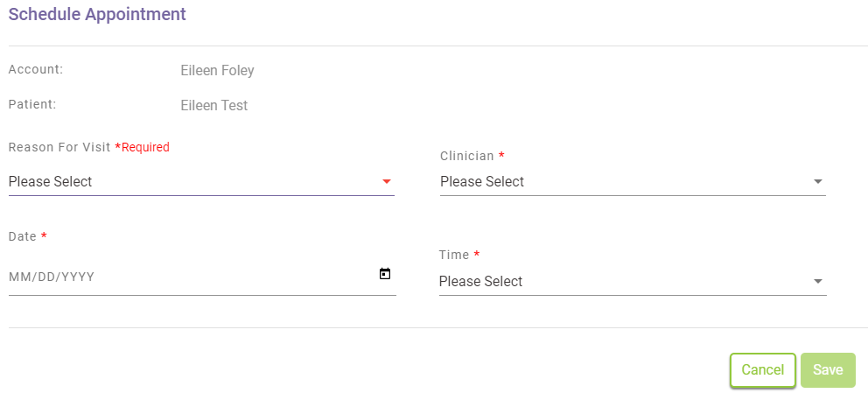Click the Time field label

(x=454, y=255)
